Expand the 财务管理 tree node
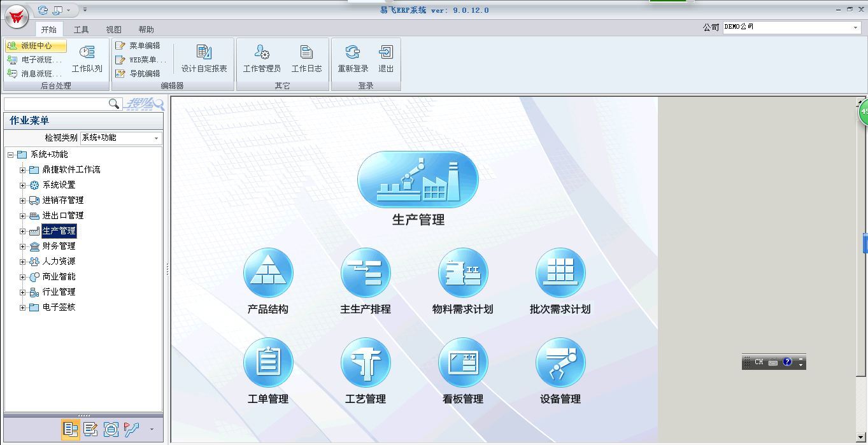The width and height of the screenshot is (868, 445). [22, 246]
